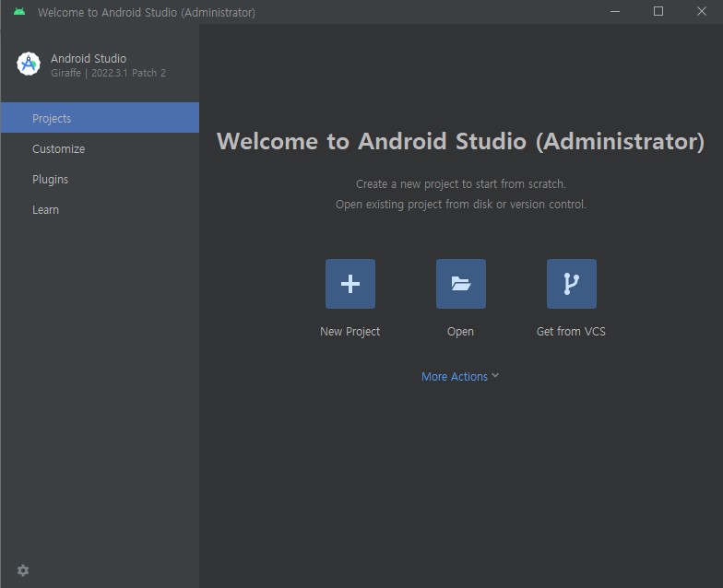Go to the Learn section

point(100,209)
